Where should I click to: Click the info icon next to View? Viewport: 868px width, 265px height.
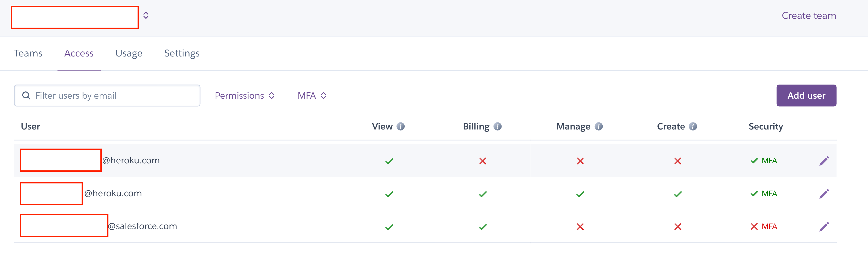pyautogui.click(x=400, y=127)
